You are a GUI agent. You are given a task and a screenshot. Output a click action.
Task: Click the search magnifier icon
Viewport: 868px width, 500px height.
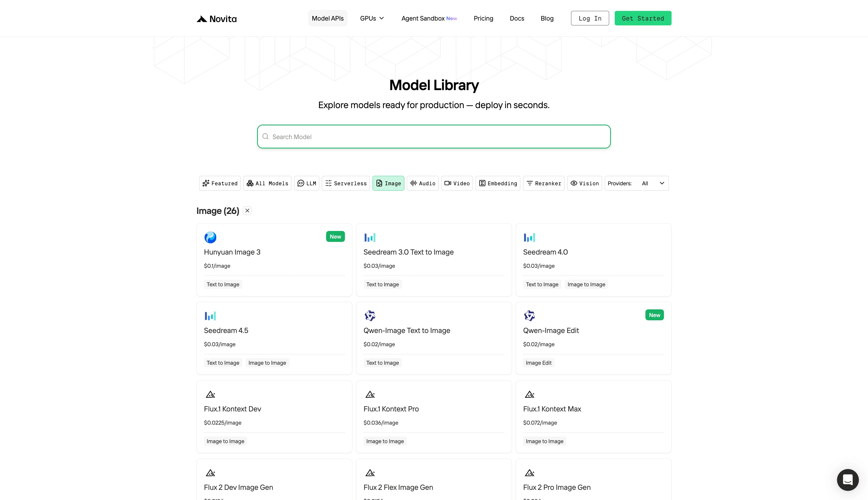[x=265, y=137]
